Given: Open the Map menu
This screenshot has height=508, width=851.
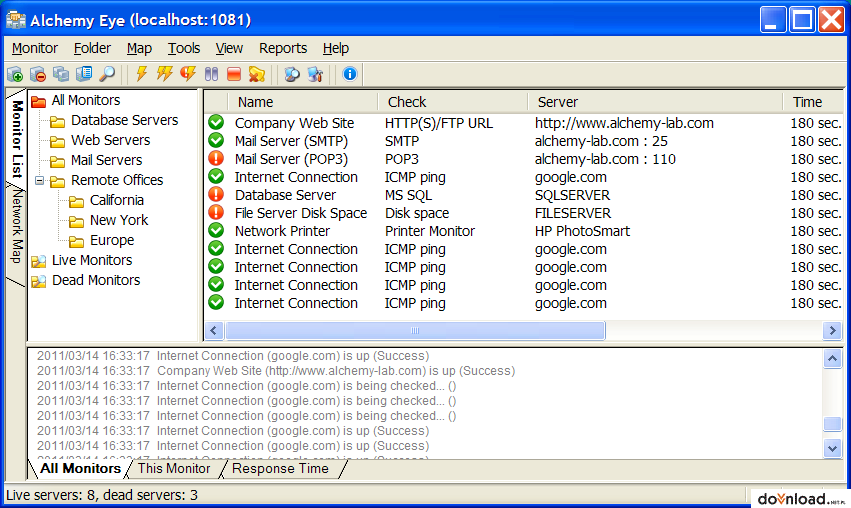Looking at the screenshot, I should point(139,48).
